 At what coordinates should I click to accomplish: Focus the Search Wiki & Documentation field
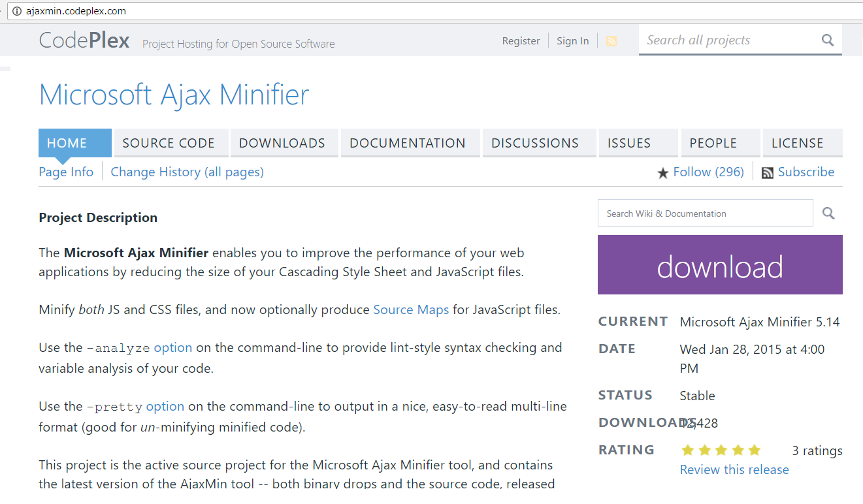coord(706,213)
